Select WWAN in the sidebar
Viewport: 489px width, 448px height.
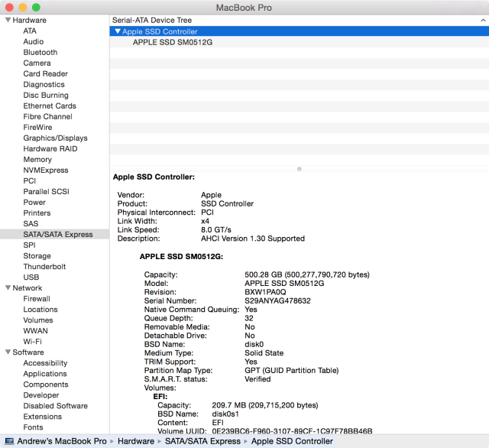(x=36, y=331)
